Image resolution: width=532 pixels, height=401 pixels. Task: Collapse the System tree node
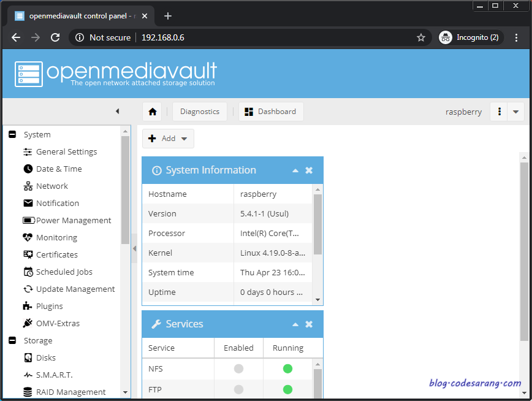coord(12,134)
